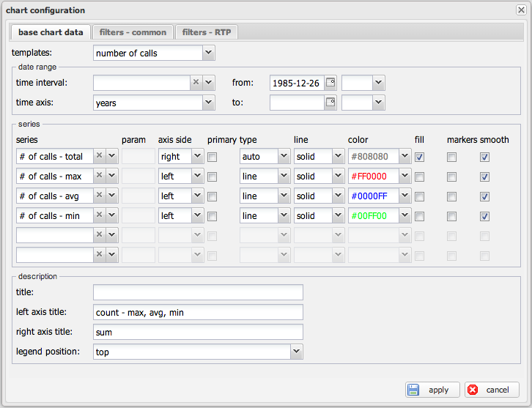Enable fill for '# of calls - min'
The image size is (532, 408).
click(x=420, y=216)
